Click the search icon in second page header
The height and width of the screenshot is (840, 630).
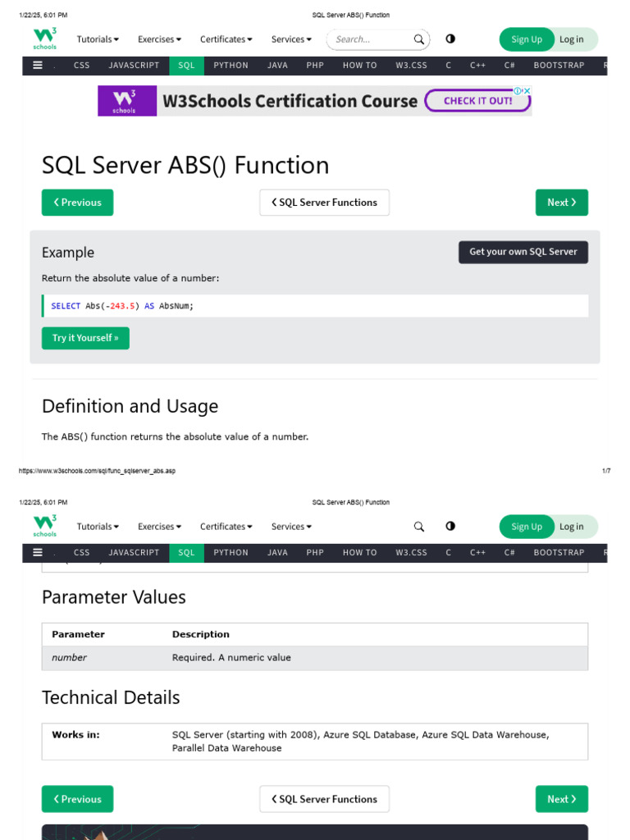(x=418, y=527)
